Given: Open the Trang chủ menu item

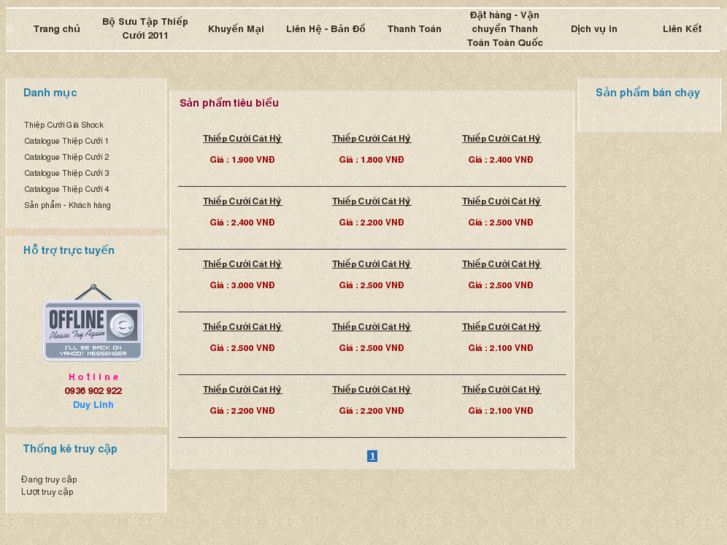Looking at the screenshot, I should point(57,29).
